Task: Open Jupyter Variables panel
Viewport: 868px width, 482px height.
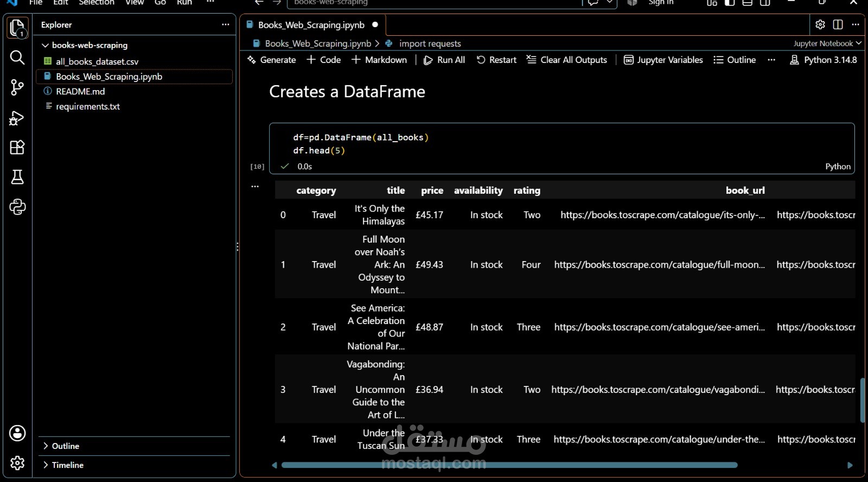Action: pyautogui.click(x=663, y=60)
